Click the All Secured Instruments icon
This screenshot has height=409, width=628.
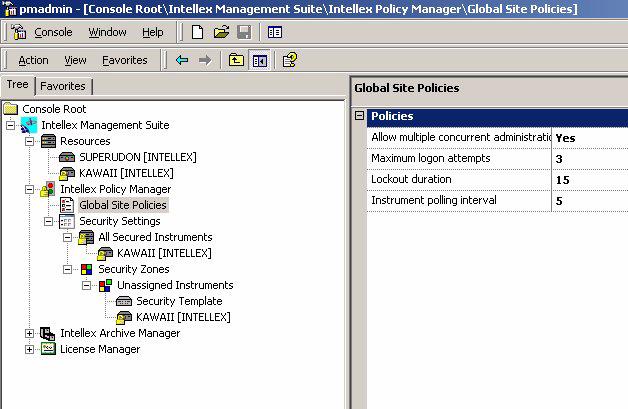point(86,237)
